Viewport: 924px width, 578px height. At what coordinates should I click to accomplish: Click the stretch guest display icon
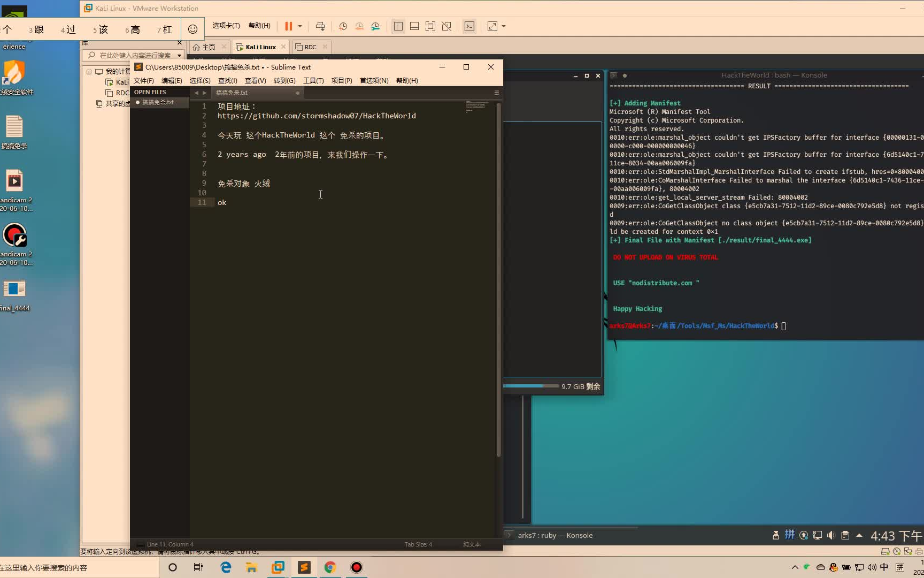(x=492, y=26)
